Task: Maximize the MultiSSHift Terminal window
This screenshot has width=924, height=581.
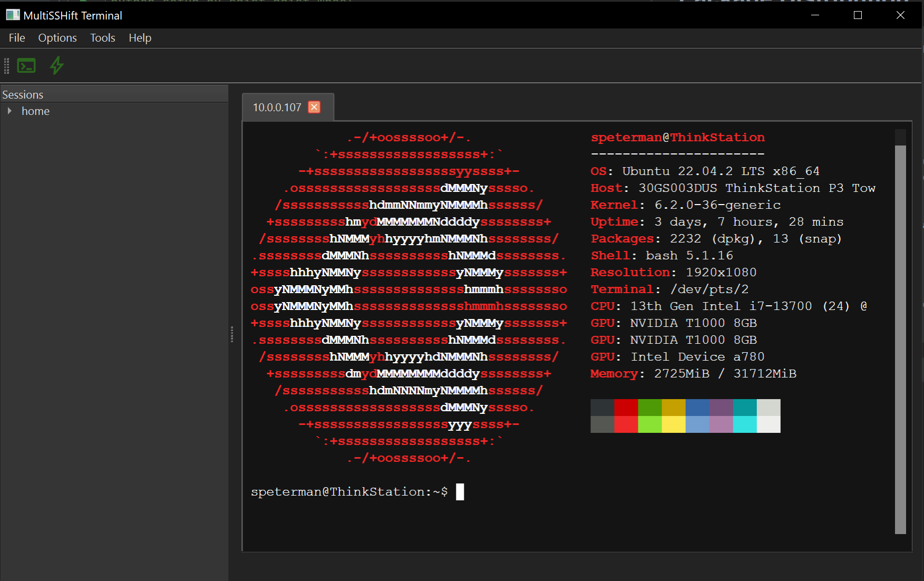Action: pos(858,15)
